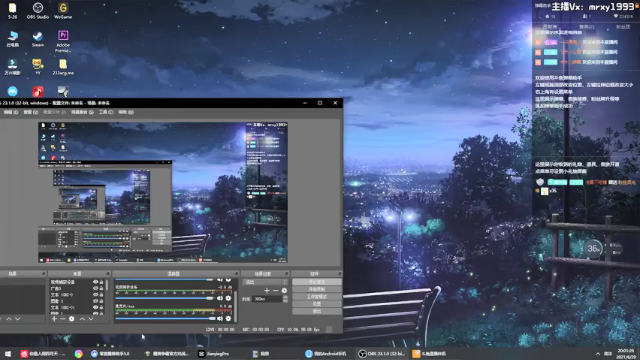Remove selected source with minus icon in 来源 dock
Viewport: 640px width, 360px height.
tap(63, 319)
